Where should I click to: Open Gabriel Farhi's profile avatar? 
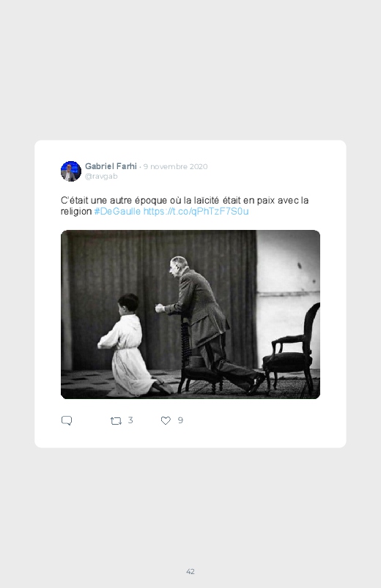click(x=71, y=171)
